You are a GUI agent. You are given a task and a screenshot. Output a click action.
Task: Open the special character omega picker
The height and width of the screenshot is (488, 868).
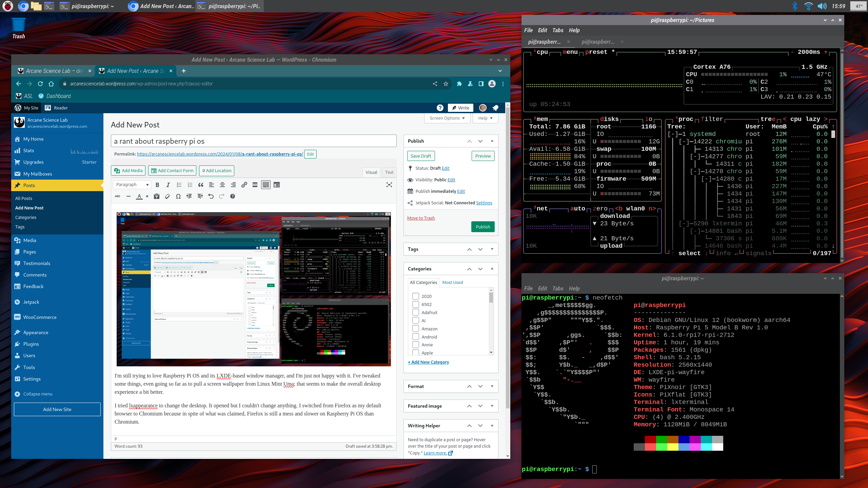click(178, 196)
